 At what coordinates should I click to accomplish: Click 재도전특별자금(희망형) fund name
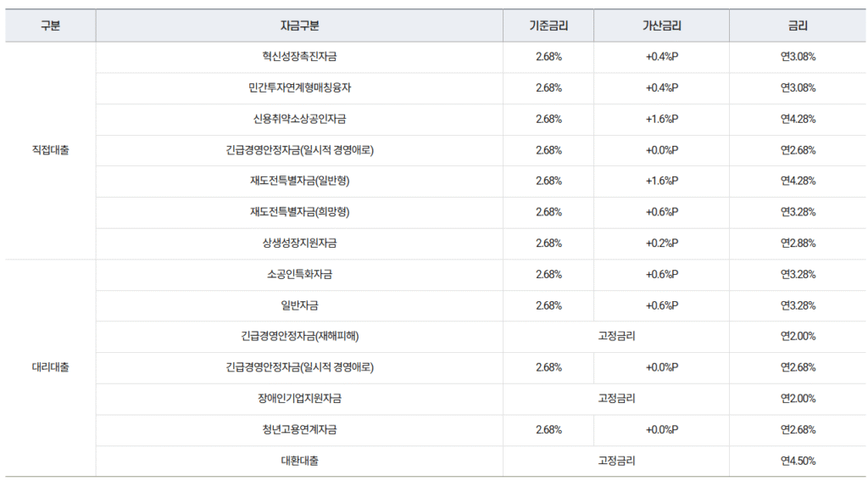point(299,212)
